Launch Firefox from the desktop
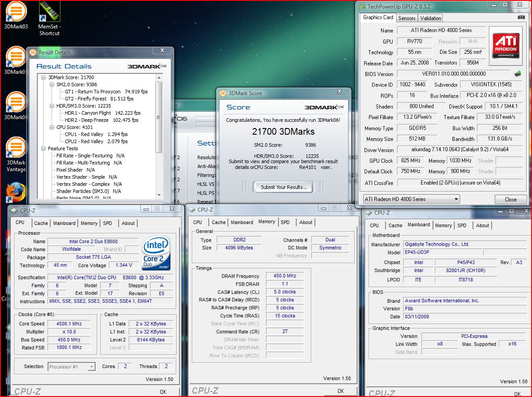The image size is (532, 397). click(x=16, y=192)
